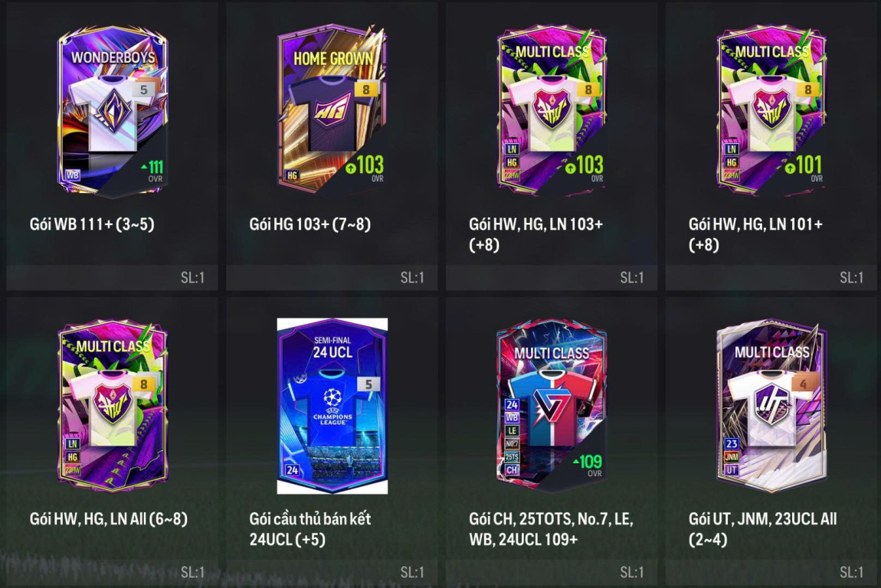Click the Multi Class 101 OVR card
This screenshot has height=588, width=881.
point(771,110)
